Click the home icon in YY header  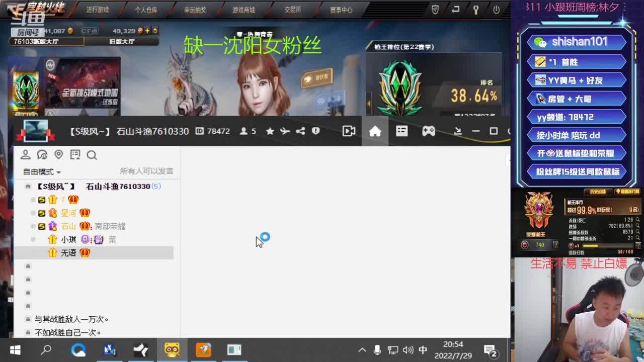375,131
